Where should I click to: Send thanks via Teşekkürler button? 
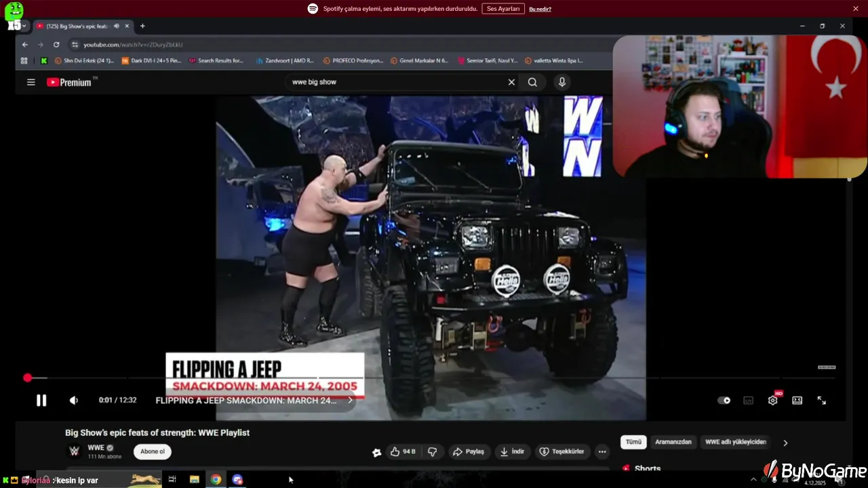561,451
